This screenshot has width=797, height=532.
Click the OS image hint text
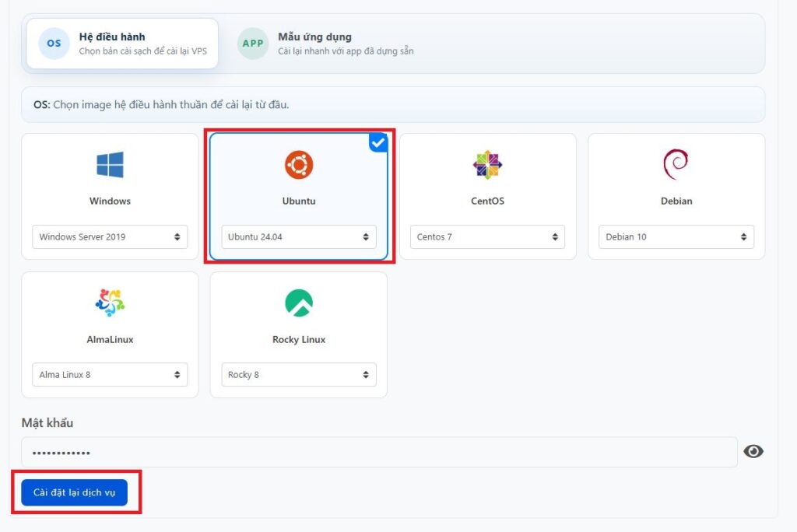pos(161,105)
